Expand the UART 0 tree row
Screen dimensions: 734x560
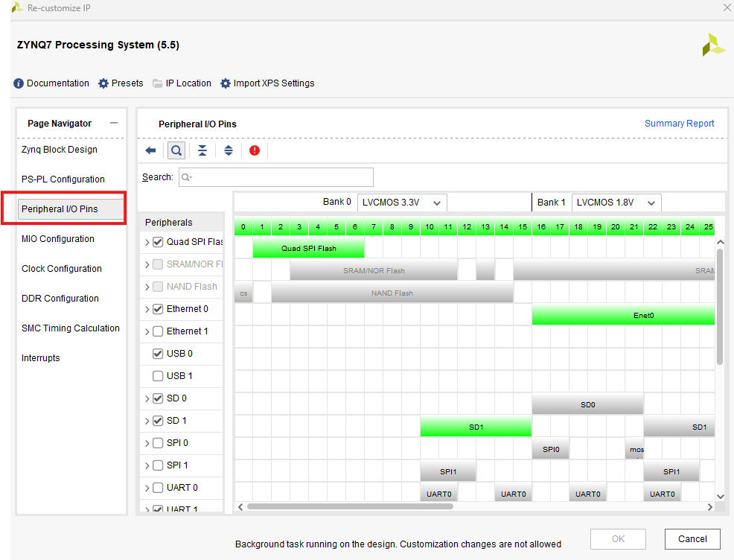[x=147, y=488]
